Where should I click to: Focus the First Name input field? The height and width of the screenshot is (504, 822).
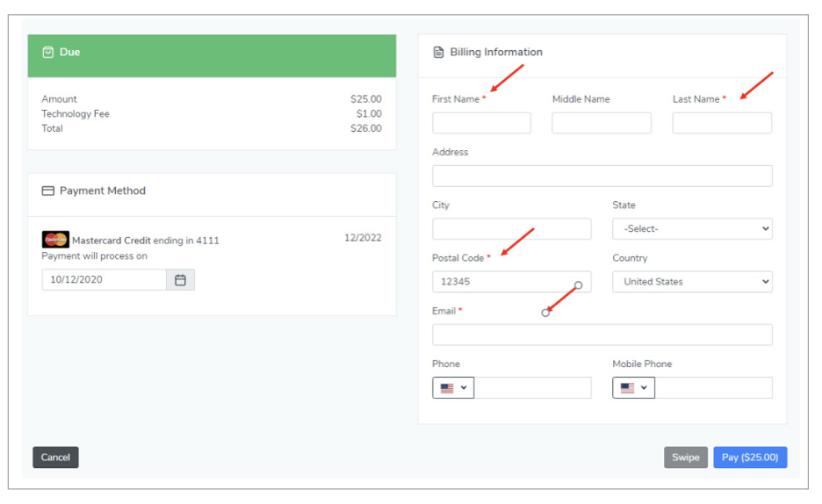coord(481,123)
